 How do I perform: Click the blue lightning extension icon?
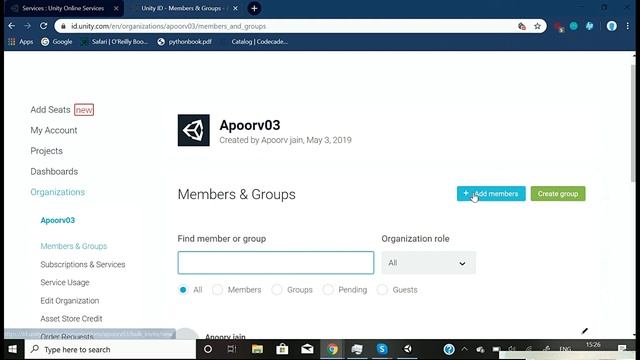589,26
